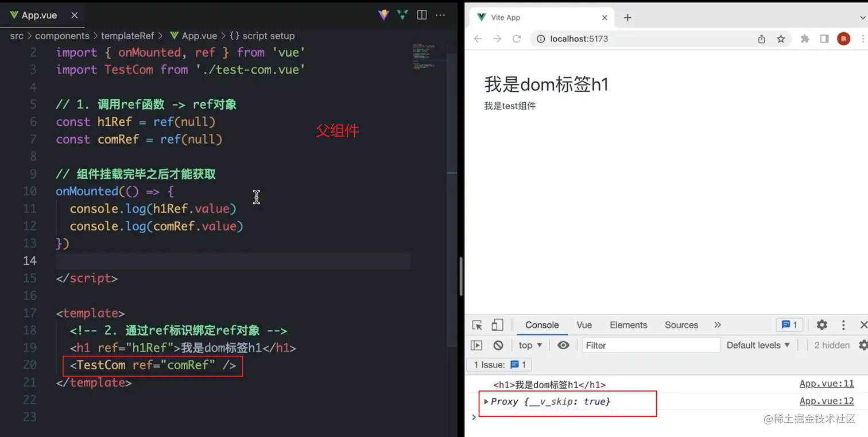Click 'templateRef' breadcrumb segment
The width and height of the screenshot is (868, 437).
pyautogui.click(x=127, y=36)
